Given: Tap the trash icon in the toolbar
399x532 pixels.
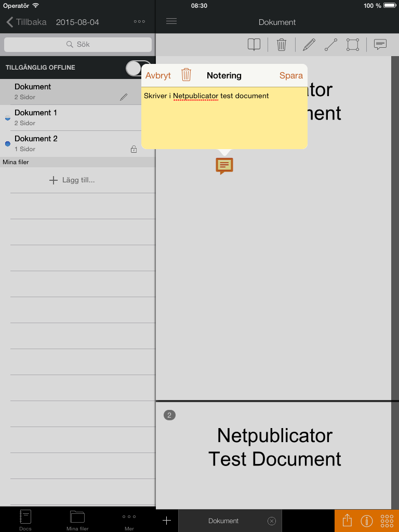Looking at the screenshot, I should pos(281,45).
